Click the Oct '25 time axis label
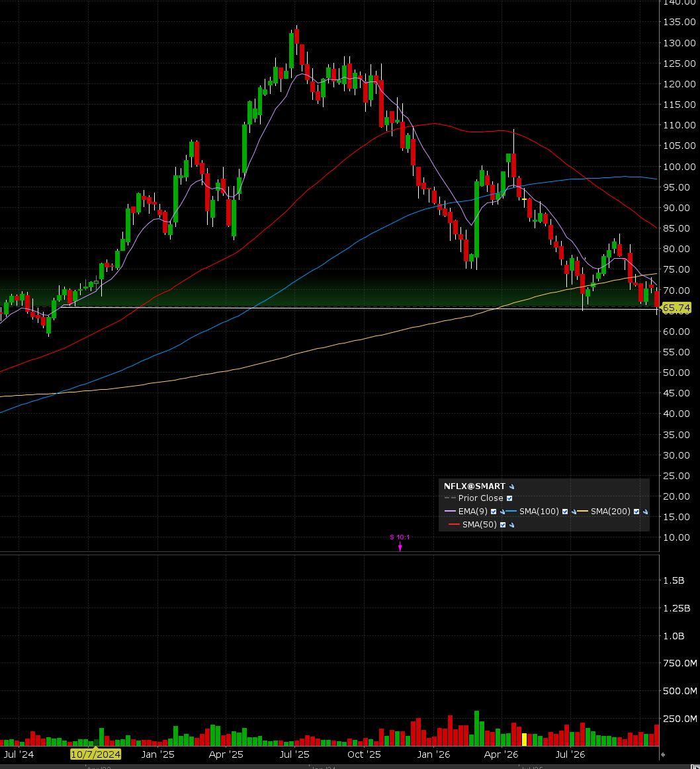700x769 pixels. point(364,754)
